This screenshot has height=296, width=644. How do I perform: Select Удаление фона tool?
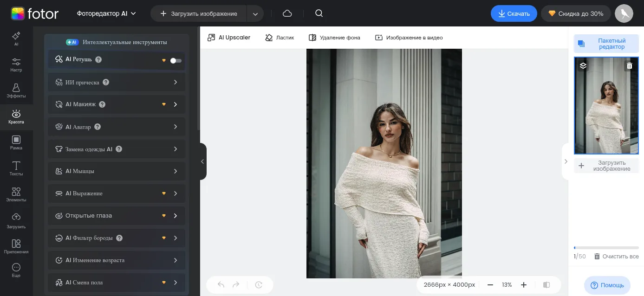pyautogui.click(x=334, y=38)
